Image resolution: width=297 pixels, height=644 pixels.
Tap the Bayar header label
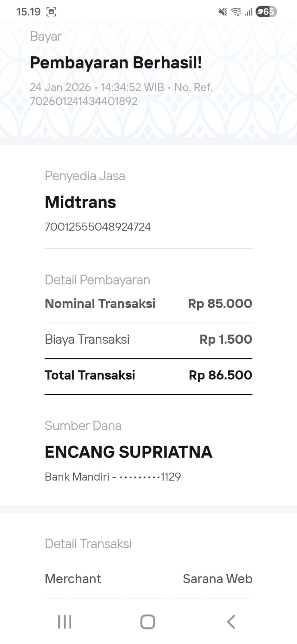click(46, 36)
